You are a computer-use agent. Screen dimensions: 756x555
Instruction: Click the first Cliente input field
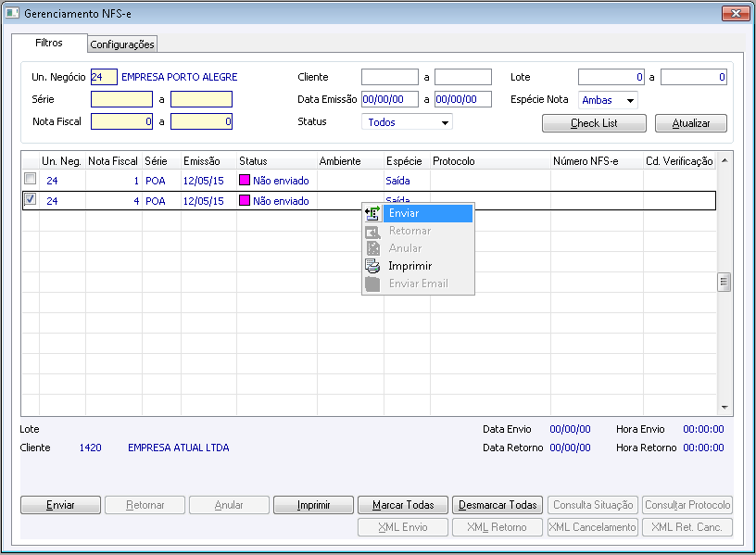coord(390,77)
